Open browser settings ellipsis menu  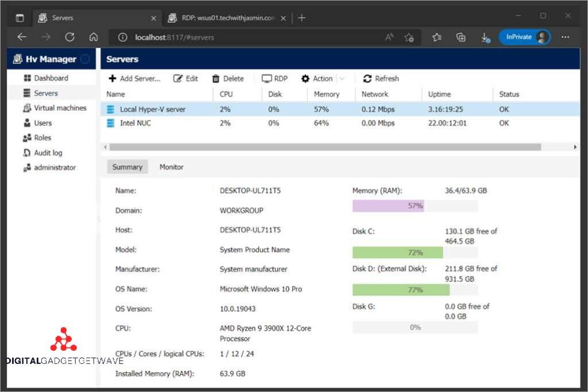pyautogui.click(x=565, y=37)
